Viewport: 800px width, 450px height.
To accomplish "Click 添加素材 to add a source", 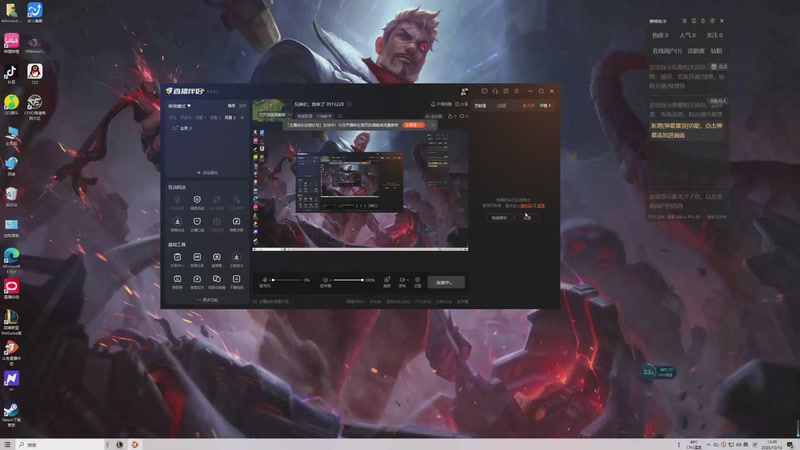I will tap(207, 172).
